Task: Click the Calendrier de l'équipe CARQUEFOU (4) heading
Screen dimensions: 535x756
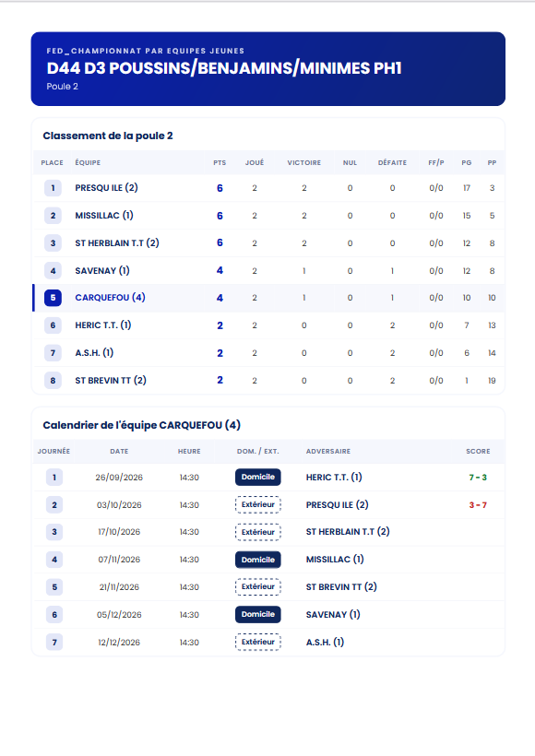Action: point(141,425)
